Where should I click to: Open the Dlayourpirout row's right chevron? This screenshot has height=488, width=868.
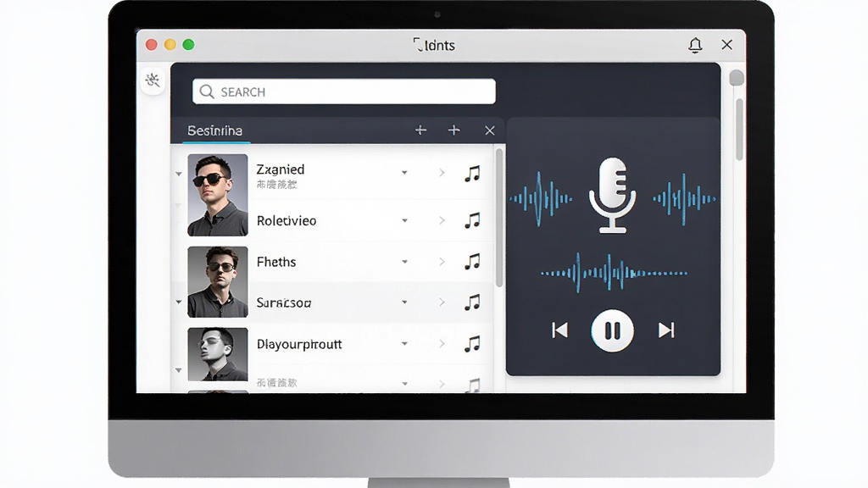click(442, 344)
